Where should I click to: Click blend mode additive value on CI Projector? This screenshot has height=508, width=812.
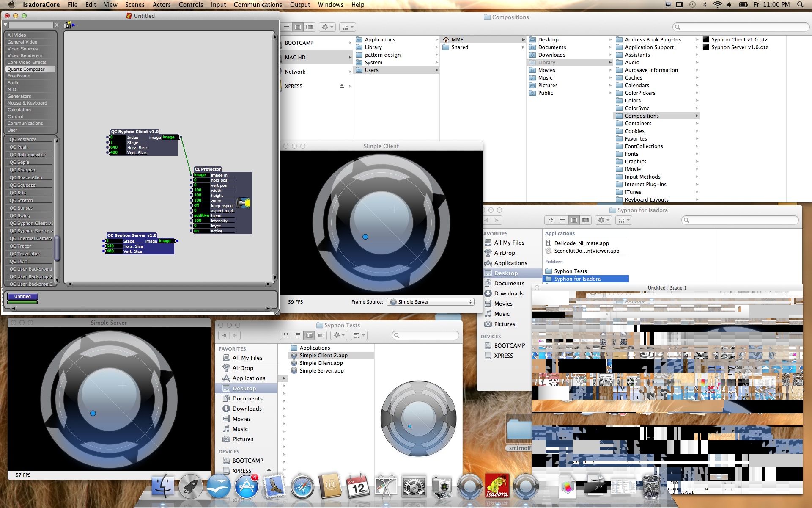201,215
